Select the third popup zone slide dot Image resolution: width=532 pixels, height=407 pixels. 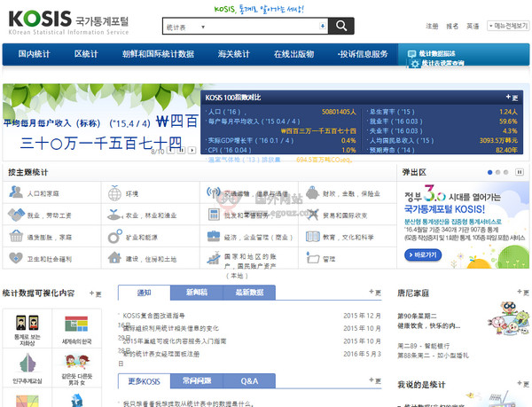(506, 172)
